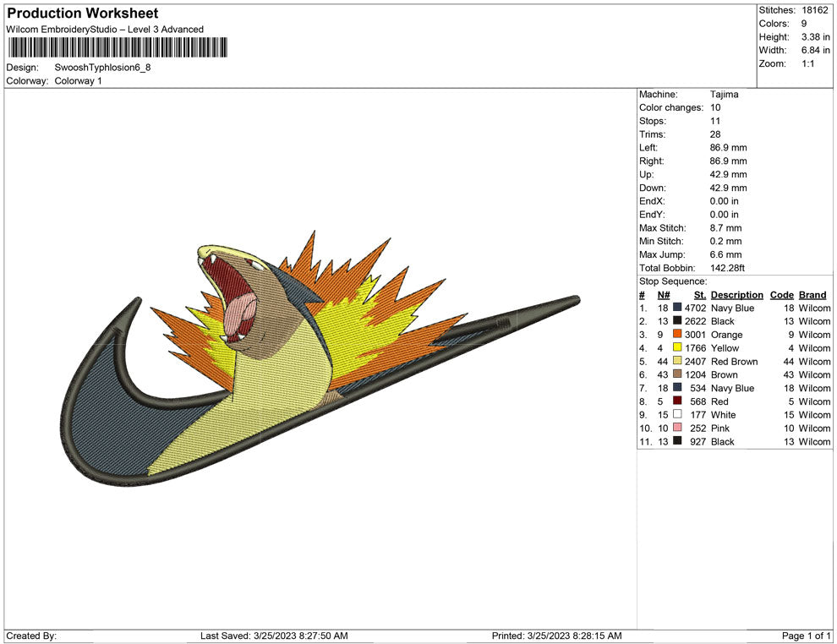837x644 pixels.
Task: Click the orange color swatch in stop 3
Action: (677, 335)
